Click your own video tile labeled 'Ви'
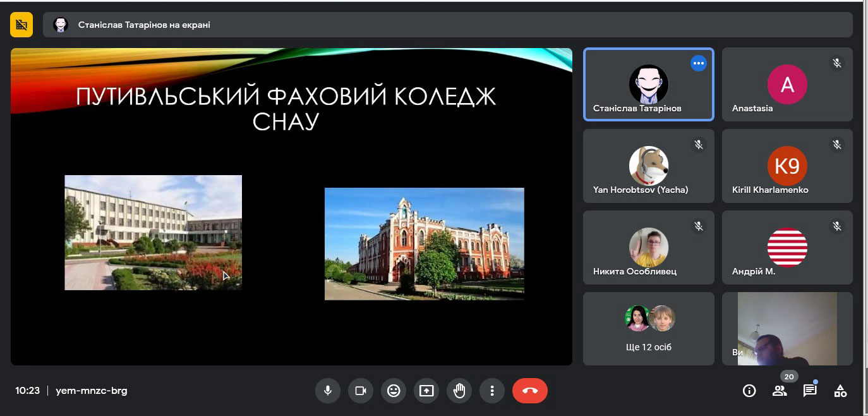This screenshot has width=868, height=416. [x=787, y=329]
